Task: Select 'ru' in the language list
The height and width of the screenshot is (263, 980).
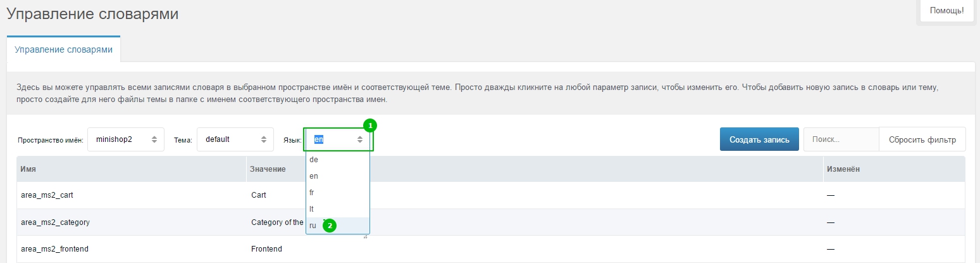Action: 313,226
